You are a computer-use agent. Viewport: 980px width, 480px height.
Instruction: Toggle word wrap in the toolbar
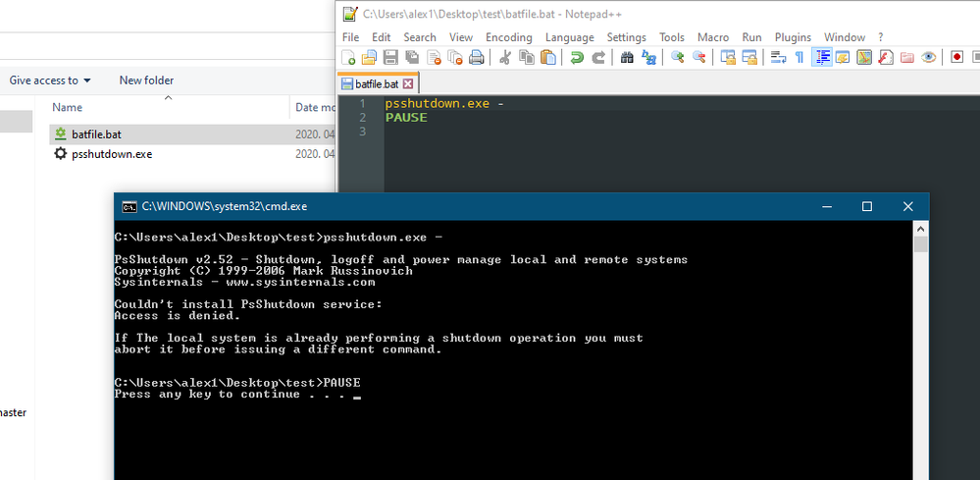pyautogui.click(x=778, y=58)
